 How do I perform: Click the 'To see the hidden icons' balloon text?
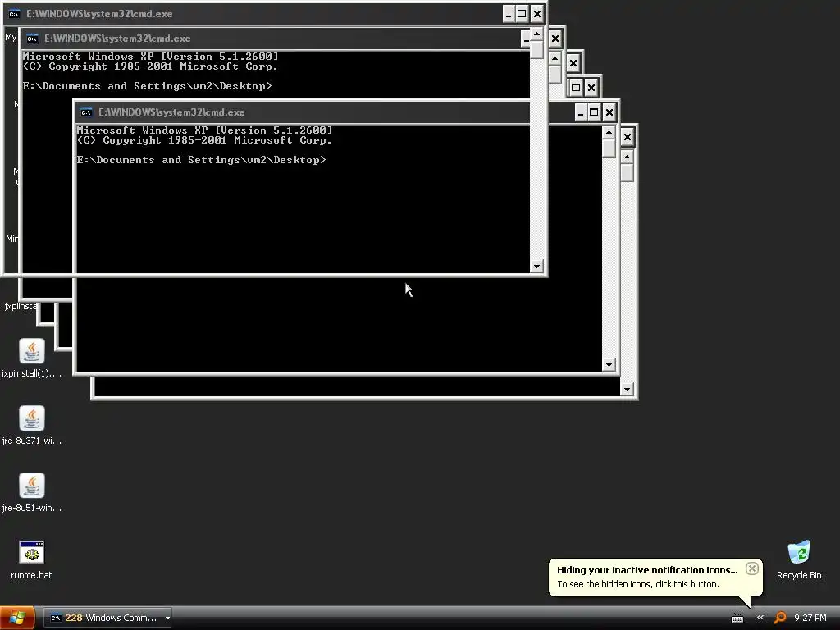tap(637, 584)
